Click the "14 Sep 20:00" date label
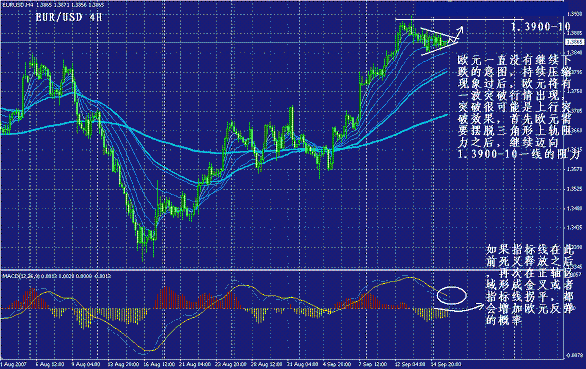This screenshot has width=586, height=369. pos(446,364)
